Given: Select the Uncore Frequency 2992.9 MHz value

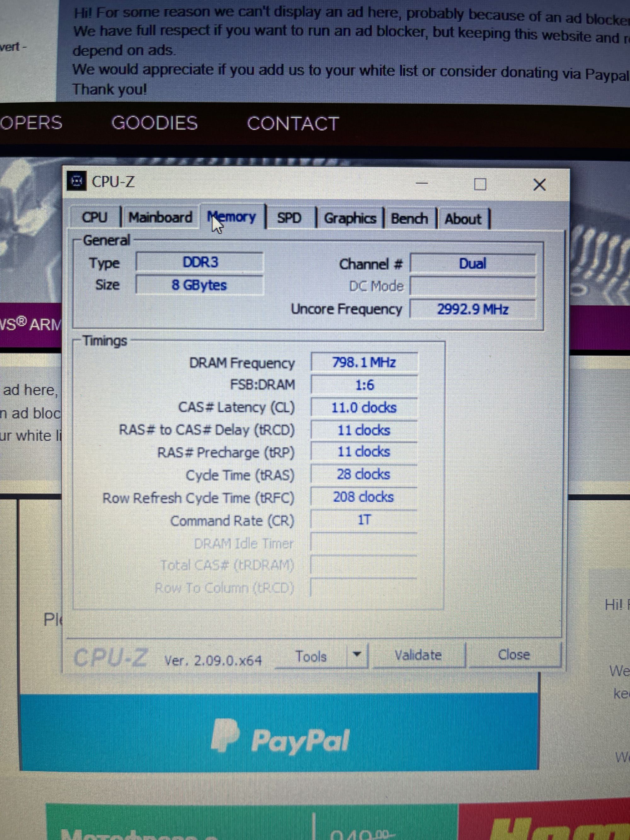Looking at the screenshot, I should point(473,309).
